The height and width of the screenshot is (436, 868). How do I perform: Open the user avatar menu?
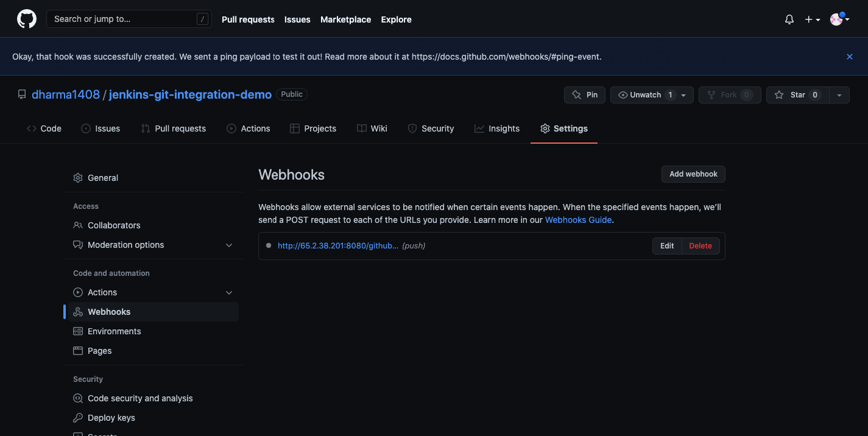(840, 19)
